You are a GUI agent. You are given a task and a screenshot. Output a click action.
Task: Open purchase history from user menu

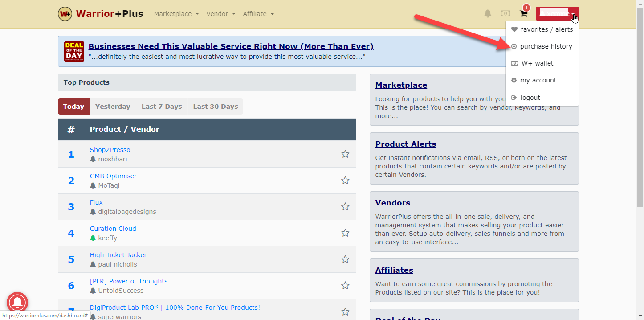pyautogui.click(x=542, y=46)
